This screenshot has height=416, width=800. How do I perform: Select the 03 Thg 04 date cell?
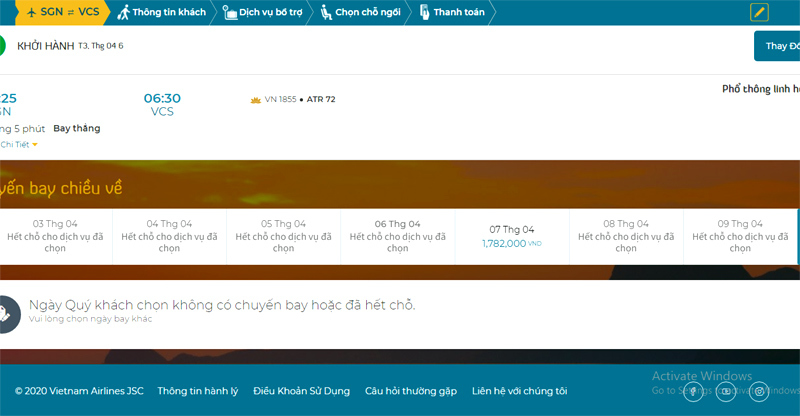pyautogui.click(x=55, y=236)
